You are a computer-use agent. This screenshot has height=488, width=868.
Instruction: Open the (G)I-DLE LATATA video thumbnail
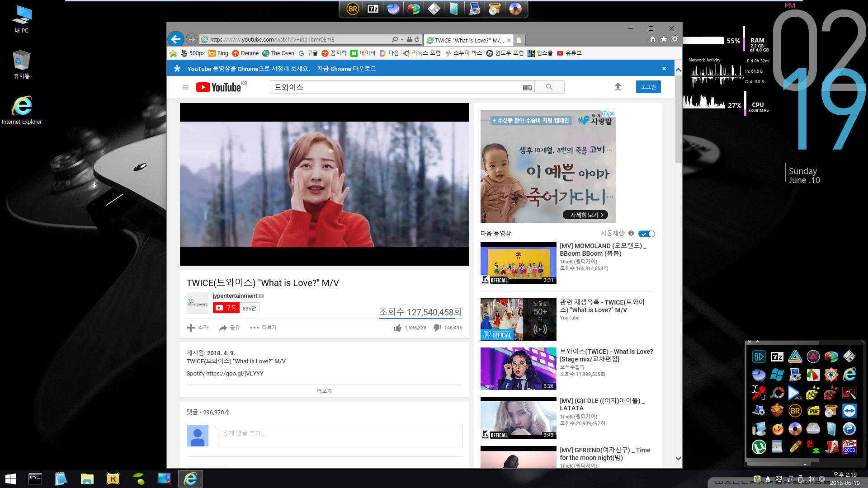coord(518,418)
